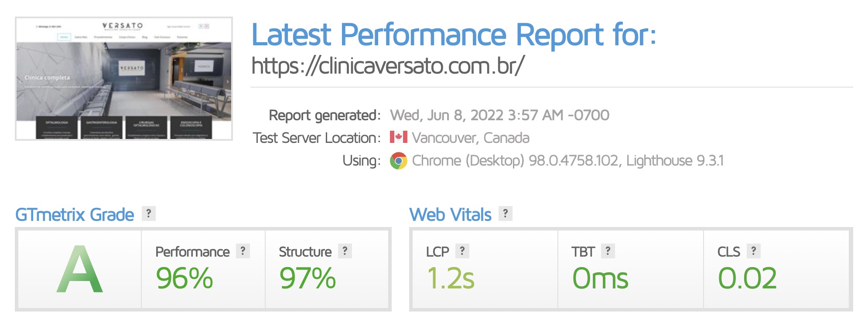Click the 0.02 CLS value
Screen dimensions: 868x332
(747, 278)
